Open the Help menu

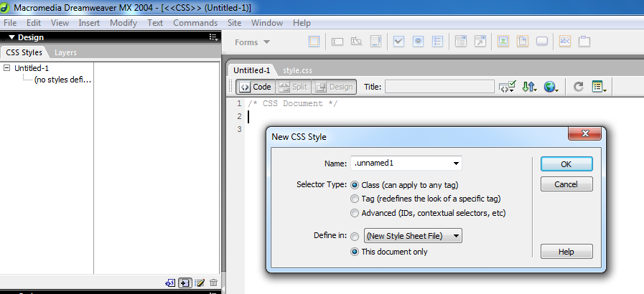302,23
